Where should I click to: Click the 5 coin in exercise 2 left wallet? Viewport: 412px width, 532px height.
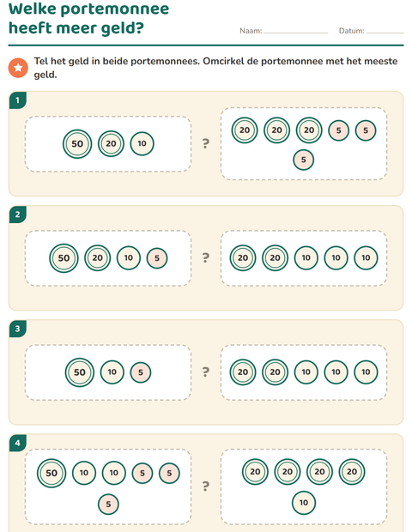(157, 258)
